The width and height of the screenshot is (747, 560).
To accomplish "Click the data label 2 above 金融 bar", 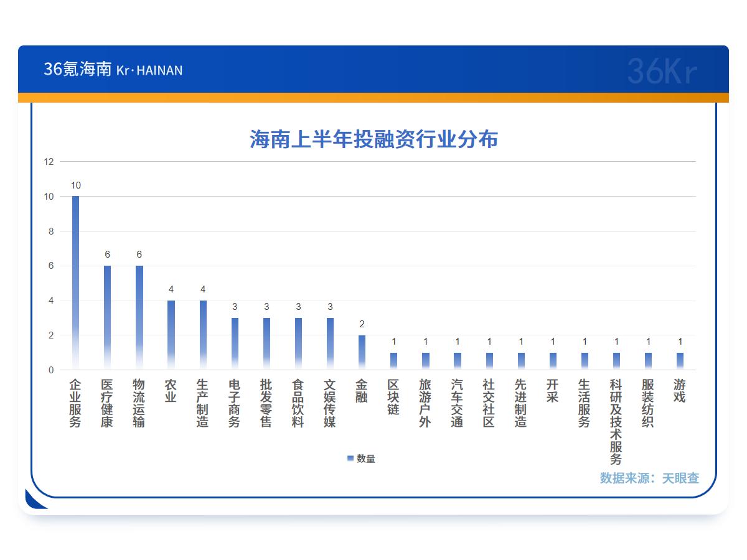I will [362, 324].
